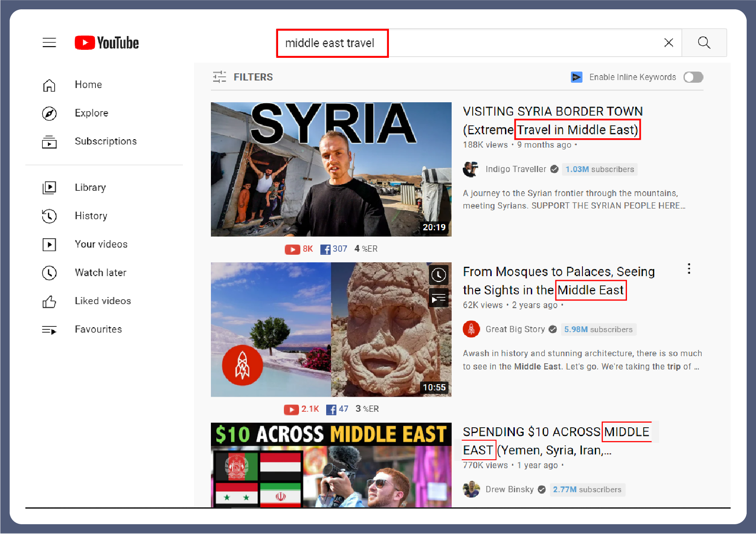This screenshot has height=534, width=756.
Task: Click the 8K YouTube stat icon
Action: pos(292,249)
